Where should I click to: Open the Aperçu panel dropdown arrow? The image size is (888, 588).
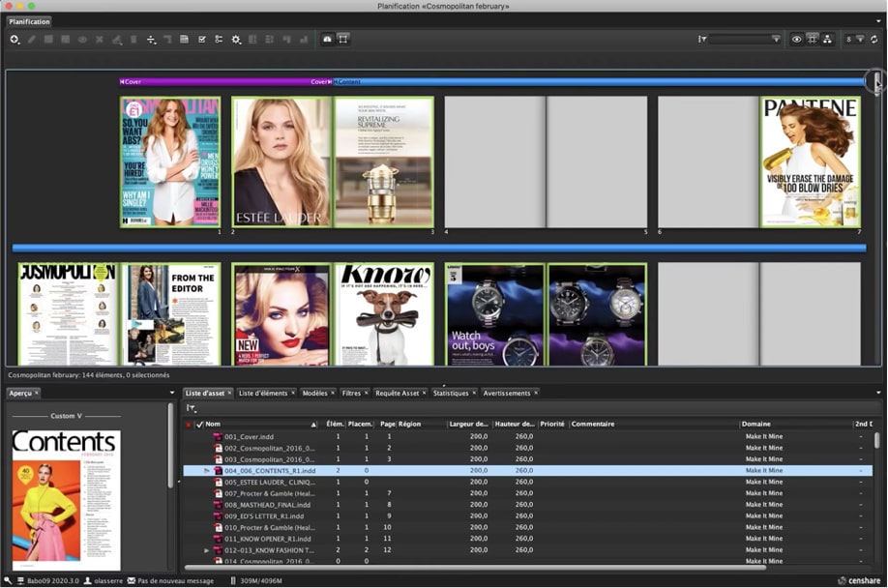coord(172,393)
